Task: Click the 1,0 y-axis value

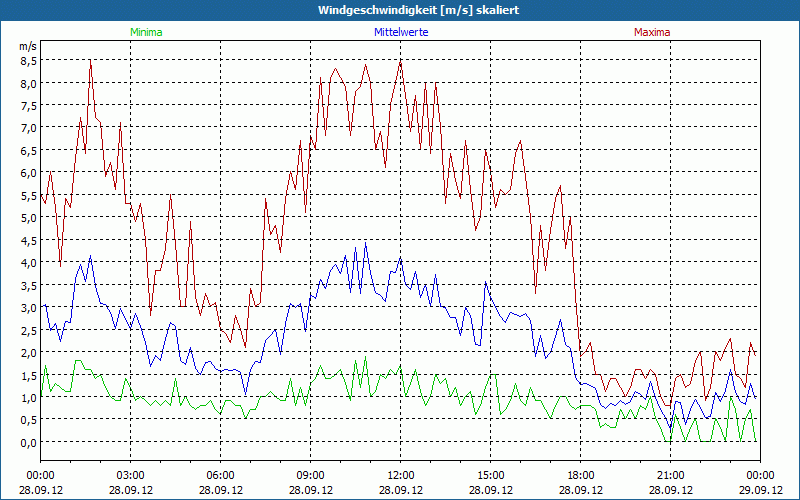Action: 29,397
